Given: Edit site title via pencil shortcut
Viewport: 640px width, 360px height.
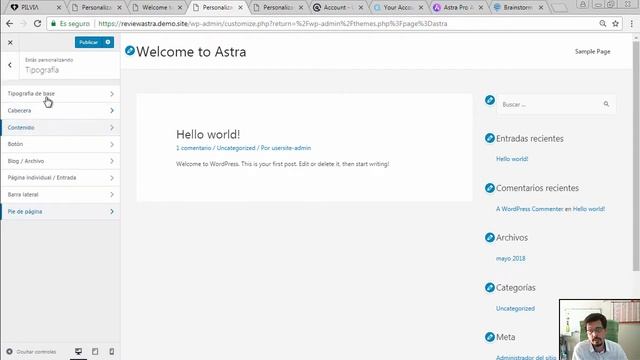Looking at the screenshot, I should [x=130, y=51].
